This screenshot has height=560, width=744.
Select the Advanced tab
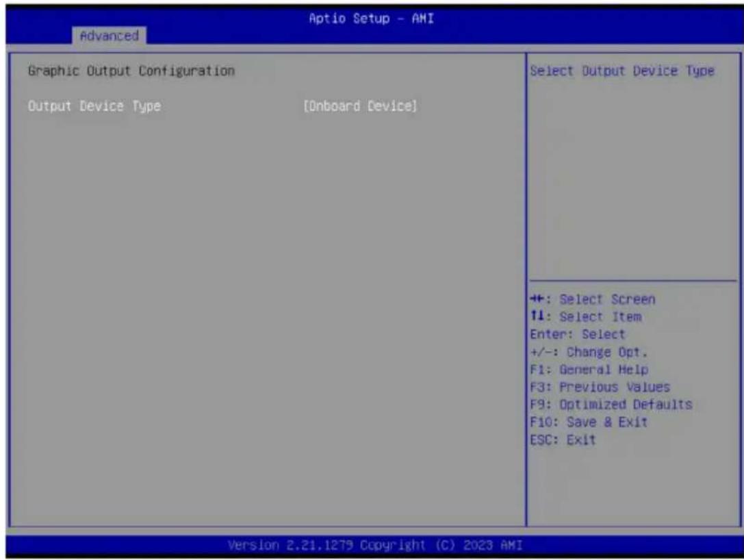[109, 36]
